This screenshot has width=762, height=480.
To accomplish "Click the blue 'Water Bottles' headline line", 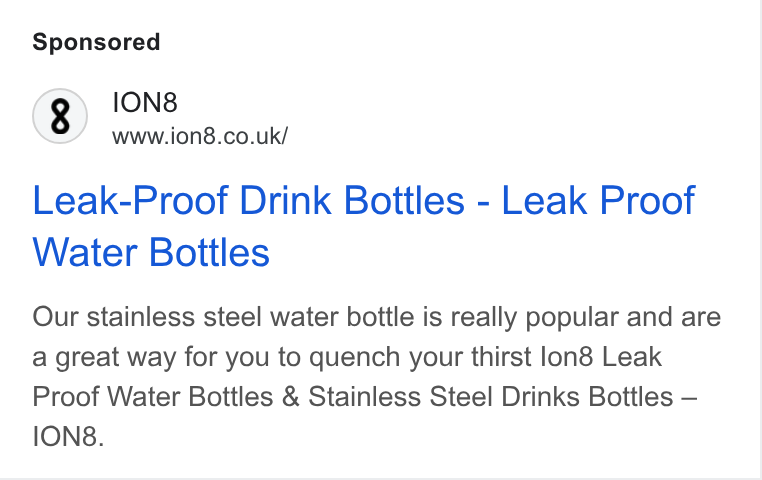I will (x=151, y=253).
